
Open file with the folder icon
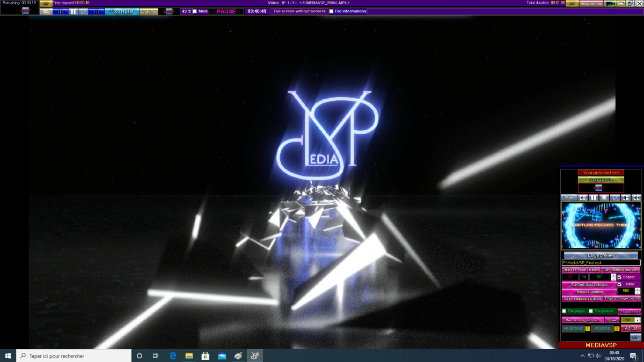[x=47, y=11]
